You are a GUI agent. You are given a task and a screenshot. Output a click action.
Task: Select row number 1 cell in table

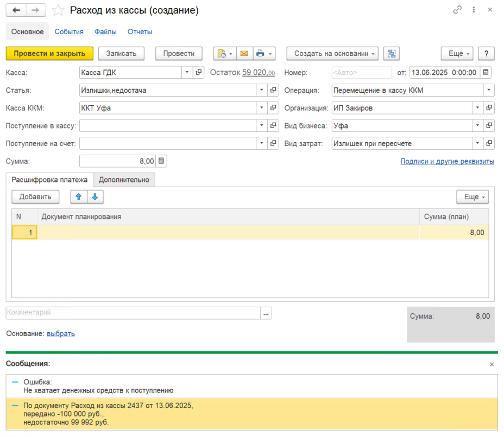(x=24, y=233)
